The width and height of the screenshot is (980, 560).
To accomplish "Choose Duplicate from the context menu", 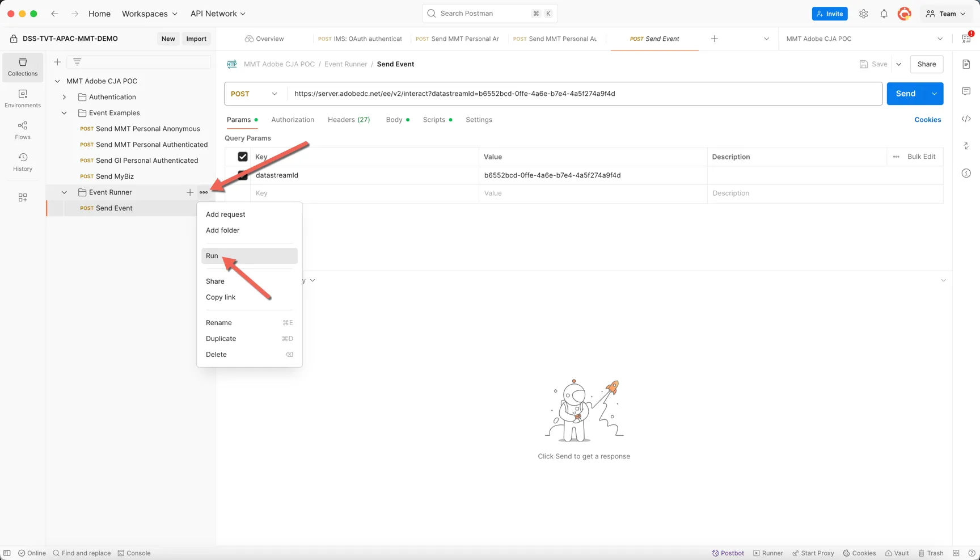I will click(250, 339).
